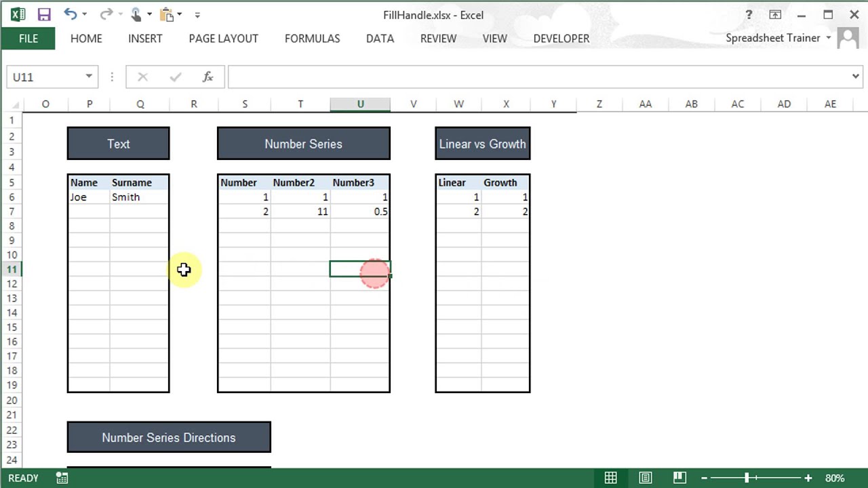868x488 pixels.
Task: Select the cell containing 0.5
Action: click(x=360, y=211)
